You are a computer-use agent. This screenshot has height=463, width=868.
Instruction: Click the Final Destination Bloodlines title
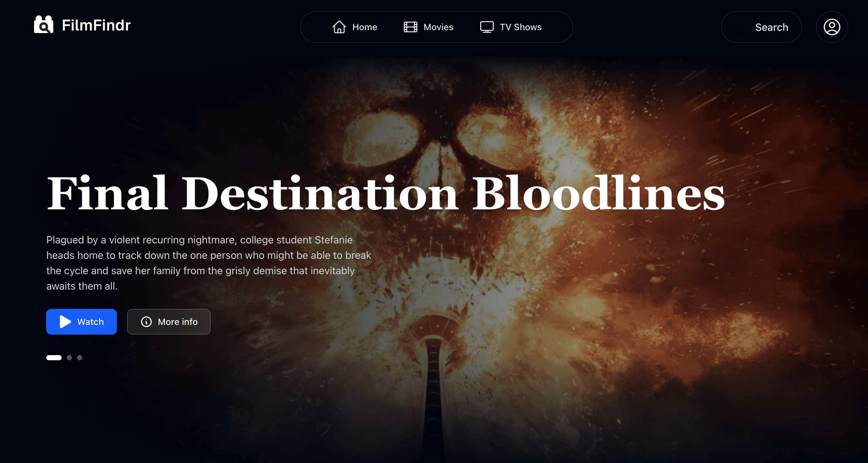click(x=386, y=193)
